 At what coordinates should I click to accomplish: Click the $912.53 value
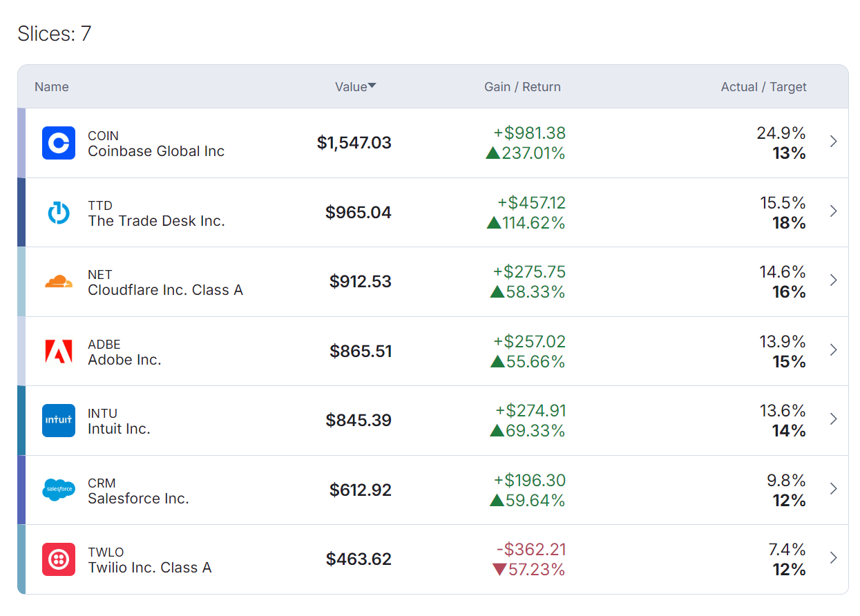[x=361, y=282]
